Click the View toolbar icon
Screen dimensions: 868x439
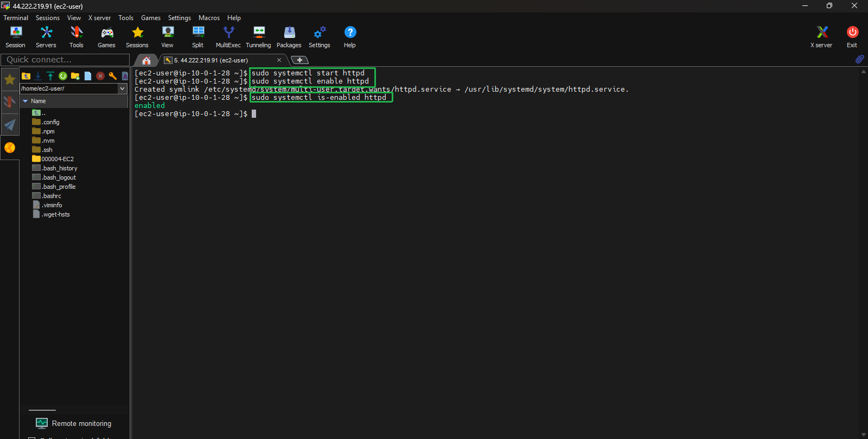tap(168, 37)
